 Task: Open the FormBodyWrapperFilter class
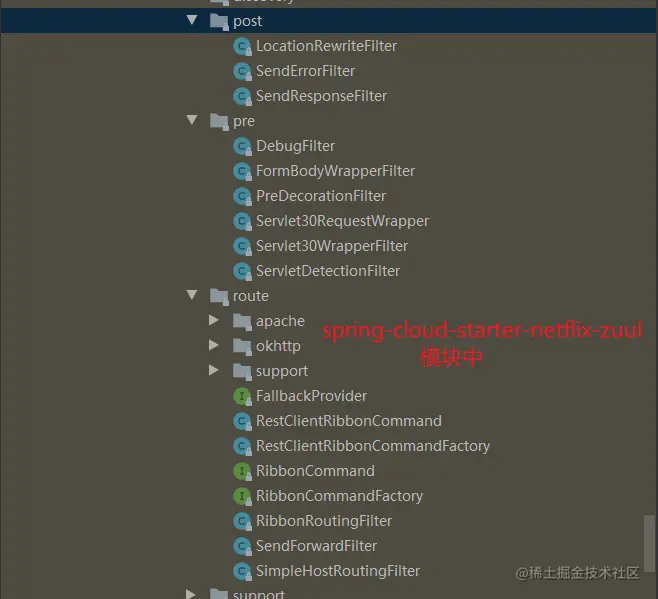click(x=335, y=171)
